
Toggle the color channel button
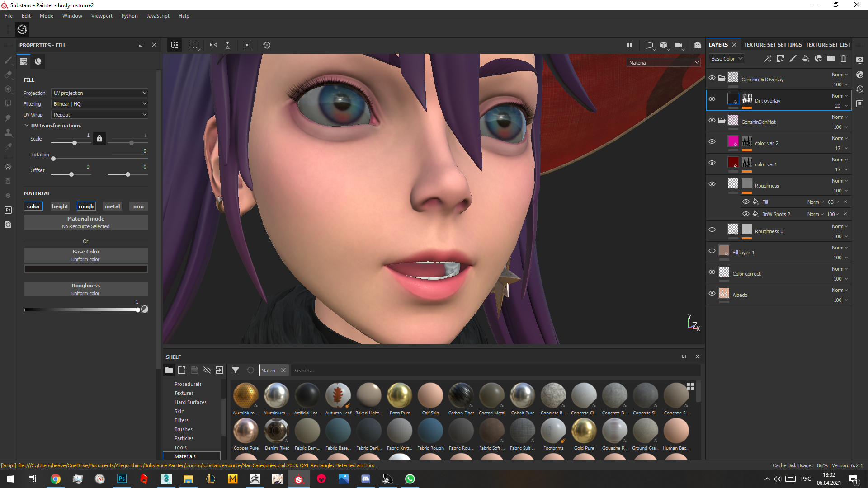(x=33, y=206)
